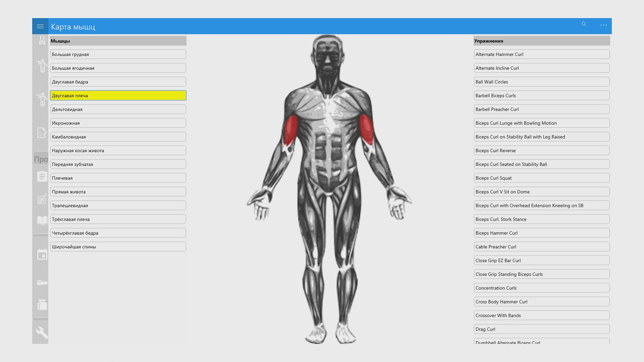
Task: Open Barbell Biceps Curls exercise
Action: [541, 96]
